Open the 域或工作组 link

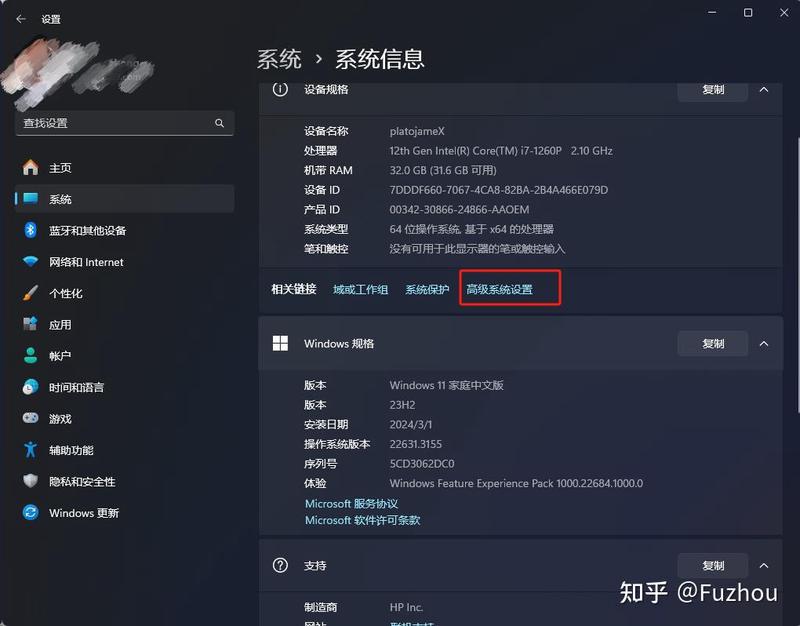click(x=360, y=289)
